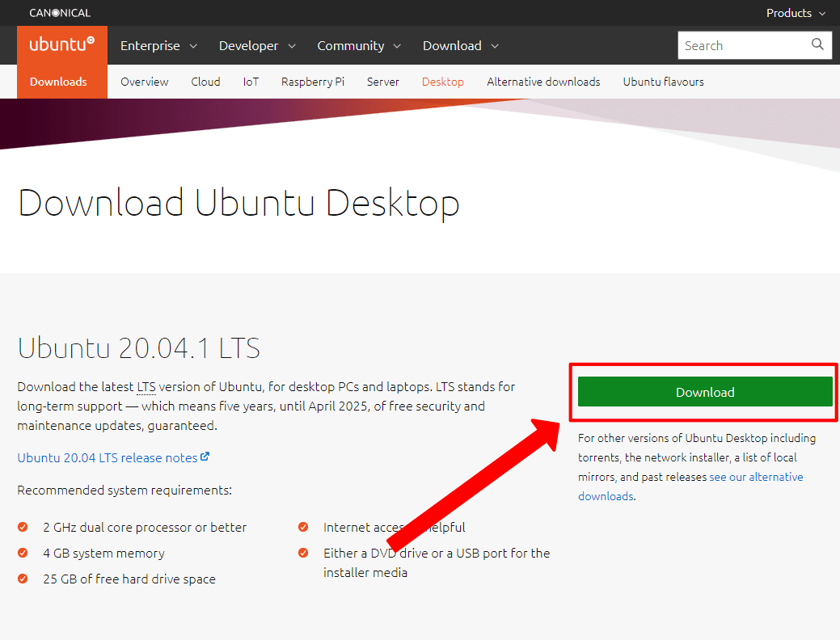
Task: Click the search magnifier icon
Action: tap(817, 44)
